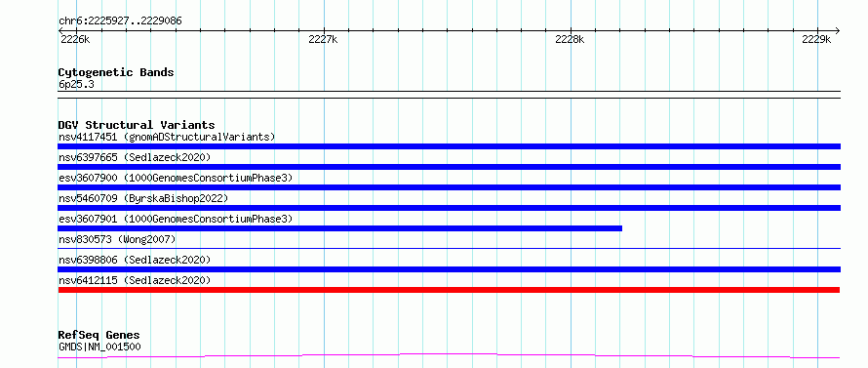Viewport: 868px width, 368px height.
Task: Select the nsv6397665 (Sedlazeck2020) label
Action: 135,157
